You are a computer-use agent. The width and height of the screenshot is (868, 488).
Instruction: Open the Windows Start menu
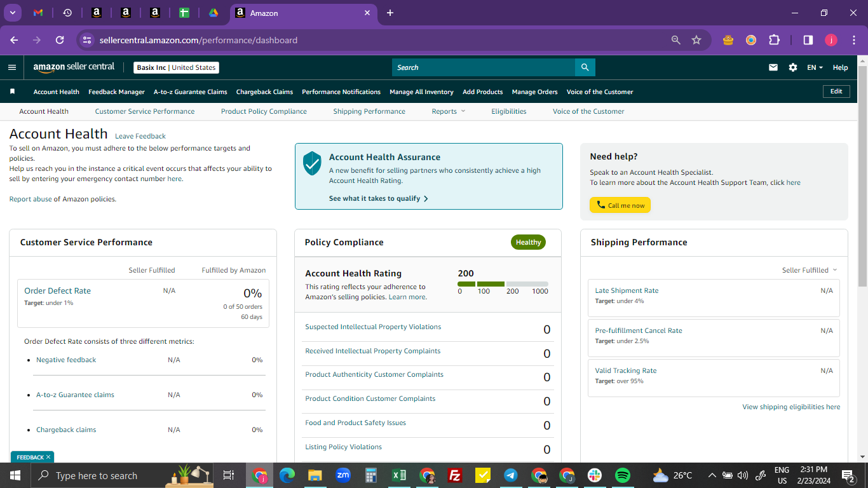(15, 475)
